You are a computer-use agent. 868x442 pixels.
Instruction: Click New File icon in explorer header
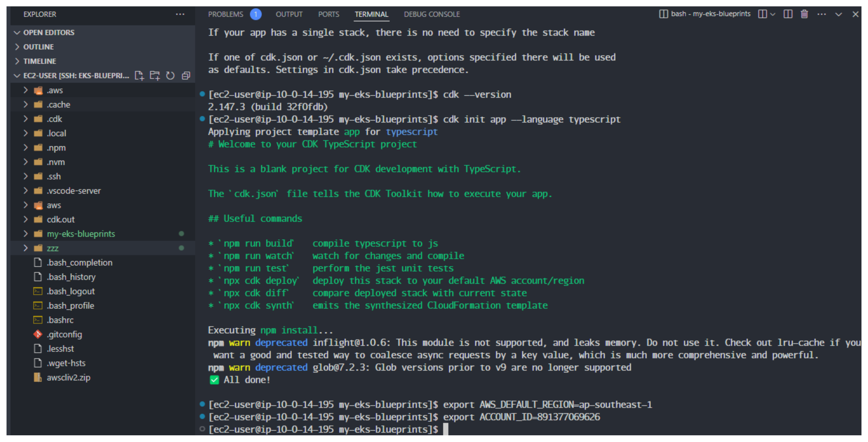(139, 76)
